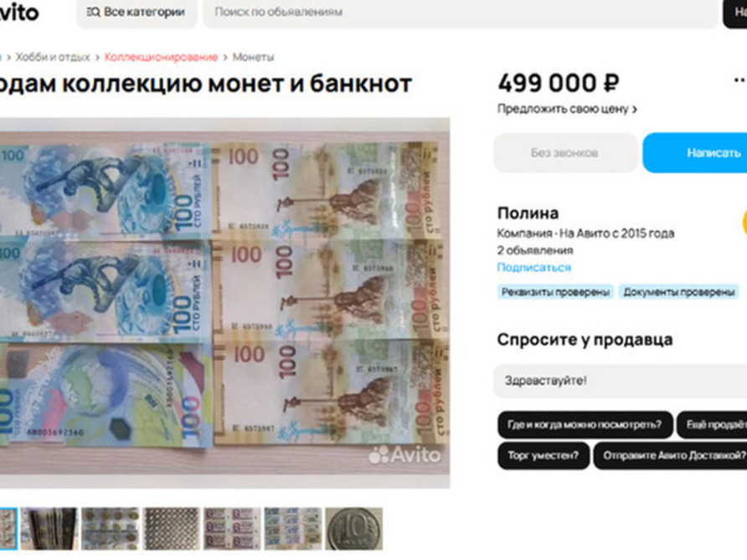This screenshot has width=747, height=560.
Task: Message seller with Написать button
Action: pyautogui.click(x=695, y=153)
